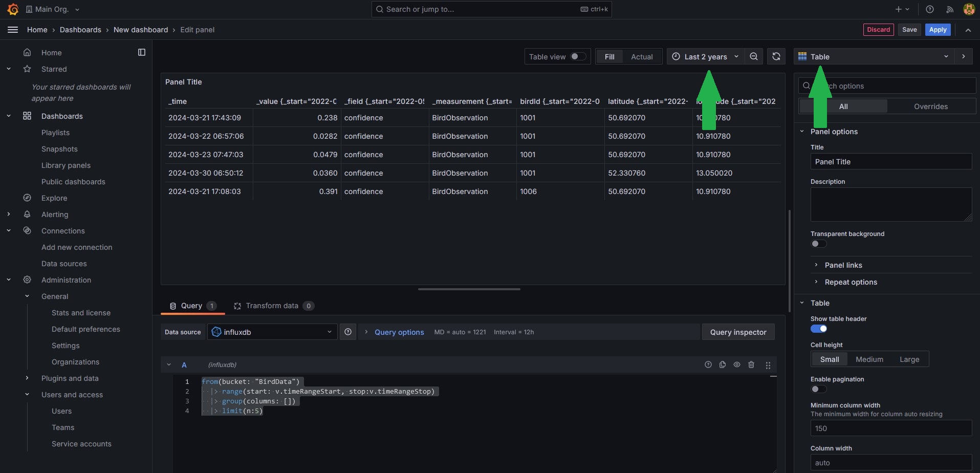This screenshot has height=473, width=980.
Task: Click the Grafana logo icon
Action: pyautogui.click(x=13, y=9)
